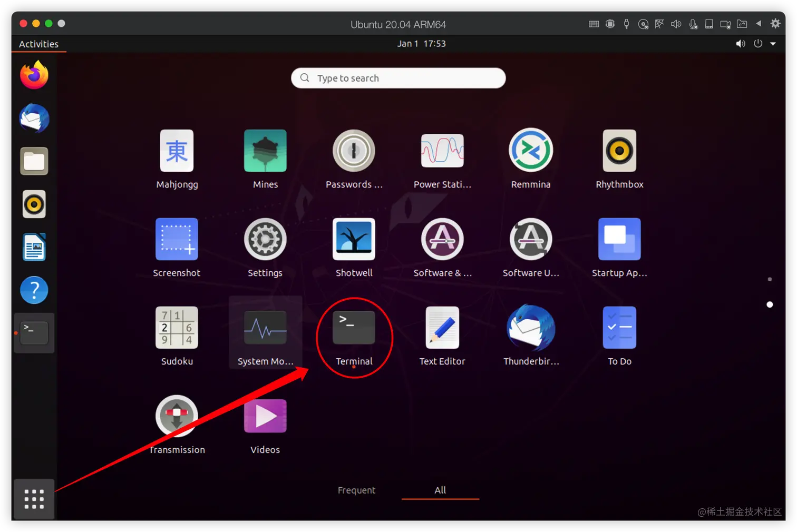Viewport: 797px width, 532px height.
Task: Toggle USB device connection in the toolbar
Action: [x=626, y=24]
